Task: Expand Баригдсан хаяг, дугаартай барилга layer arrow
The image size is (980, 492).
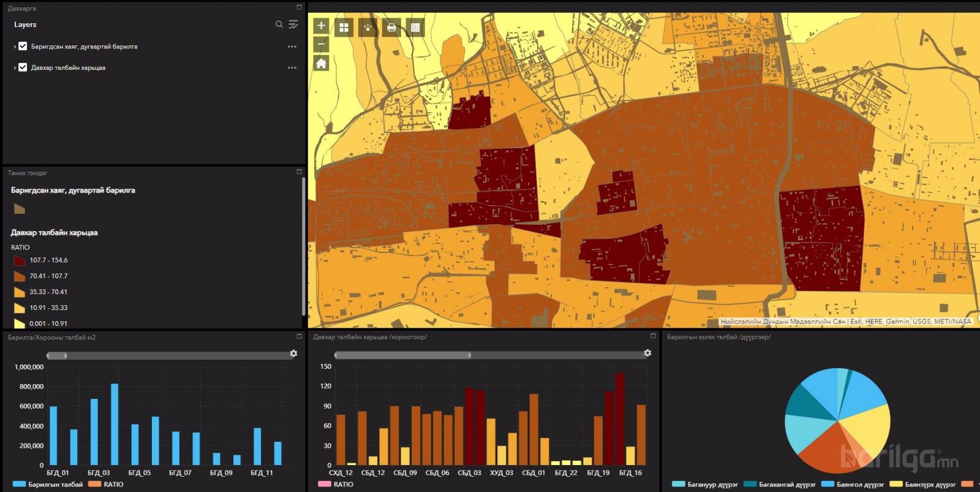Action: [15, 47]
